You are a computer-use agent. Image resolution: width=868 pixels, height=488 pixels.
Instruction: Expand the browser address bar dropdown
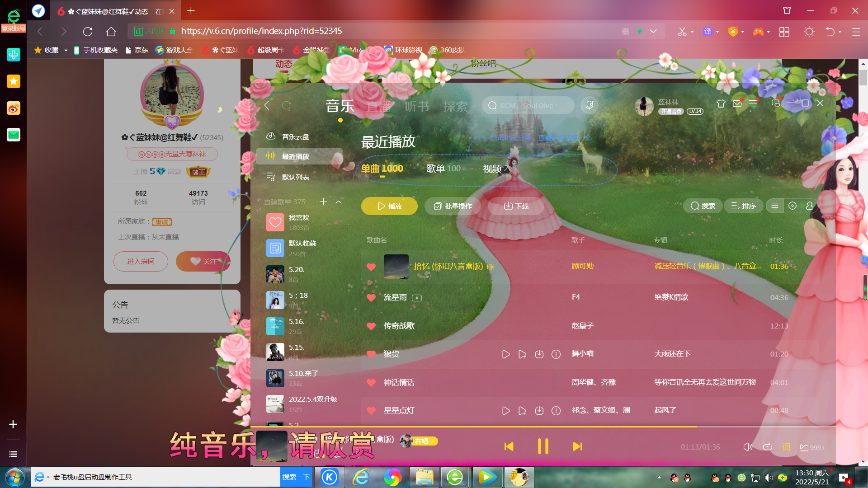pyautogui.click(x=653, y=31)
